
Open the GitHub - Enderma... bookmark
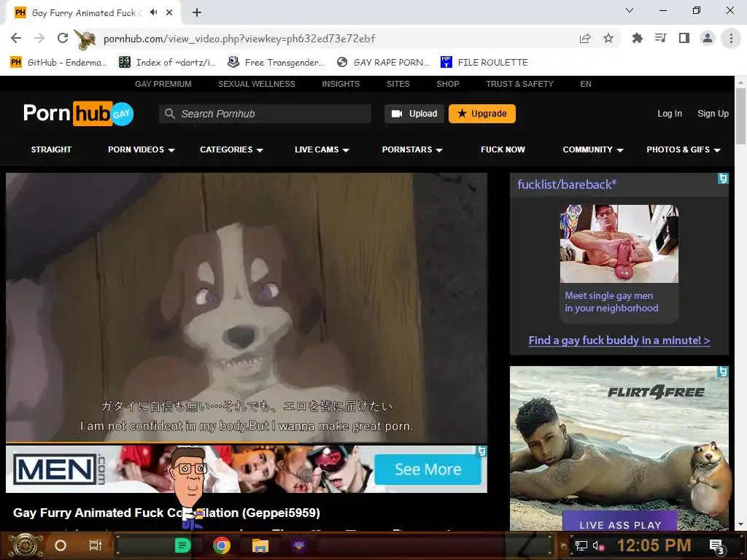[58, 63]
